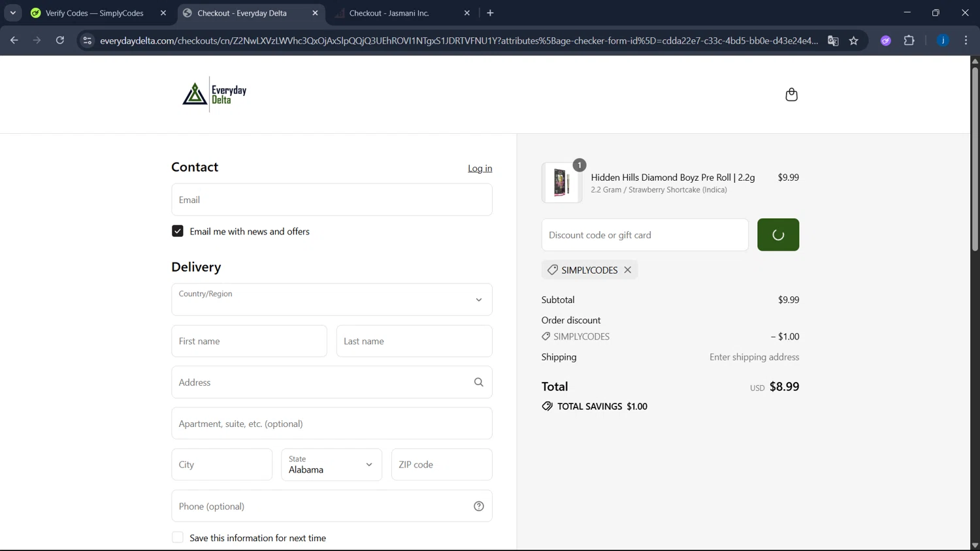This screenshot has width=980, height=551.
Task: Click the Everyday Delta logo
Action: pyautogui.click(x=214, y=94)
